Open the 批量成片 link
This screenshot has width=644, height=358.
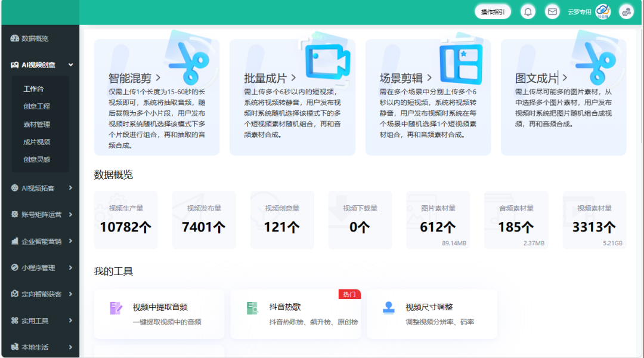coord(270,78)
